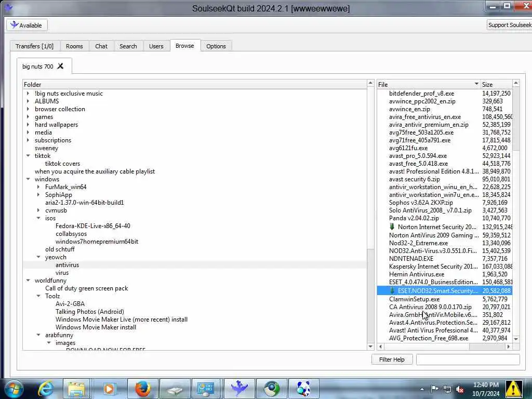Click the Folder column header
Screen dimensions: 532x399
pyautogui.click(x=195, y=85)
